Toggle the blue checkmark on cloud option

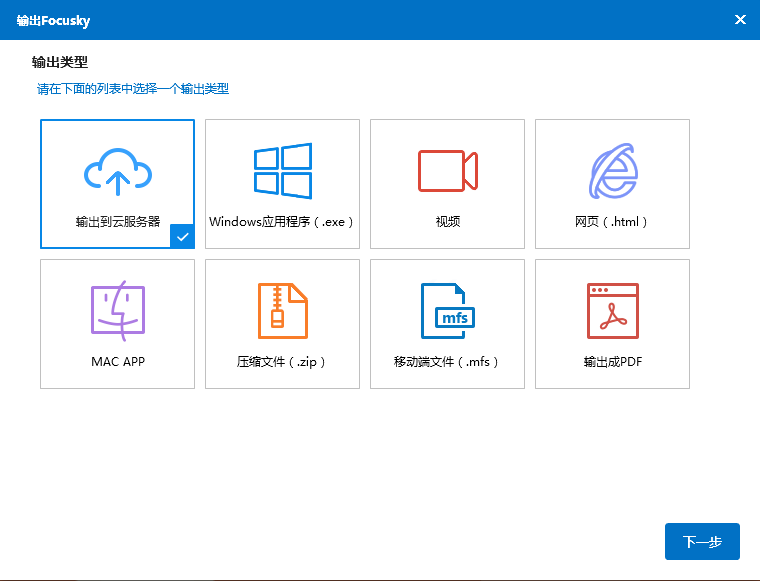click(182, 236)
